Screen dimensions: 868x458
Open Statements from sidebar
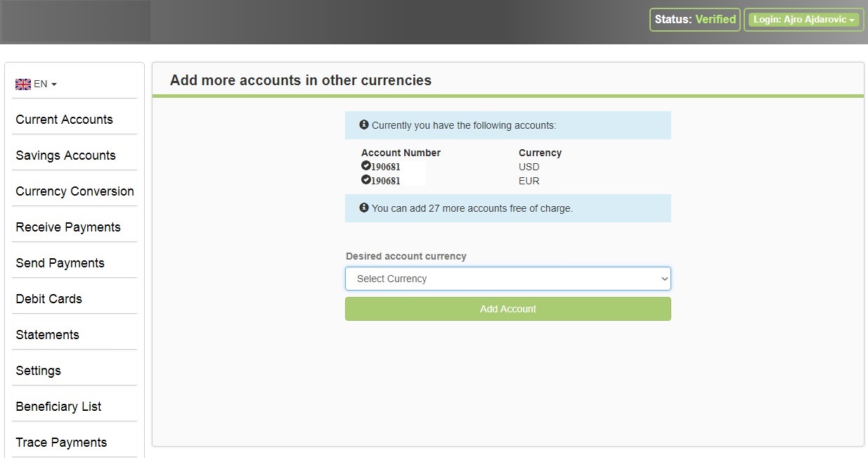point(47,335)
